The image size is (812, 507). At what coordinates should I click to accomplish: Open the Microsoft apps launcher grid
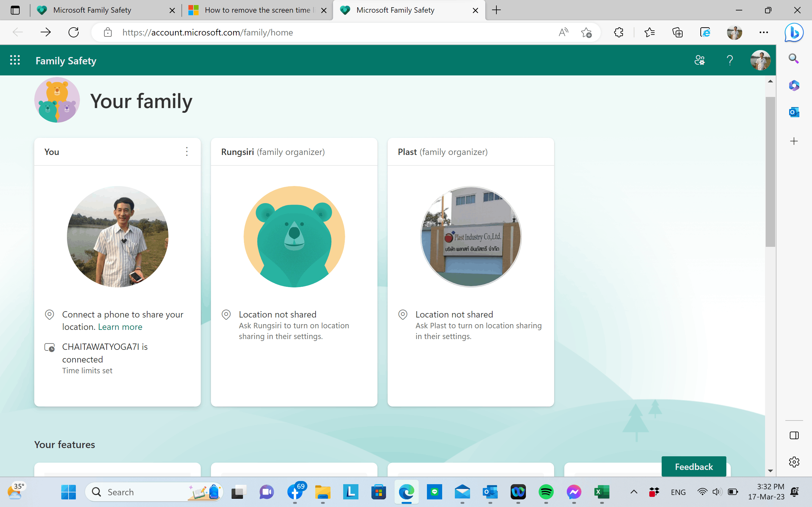click(15, 60)
